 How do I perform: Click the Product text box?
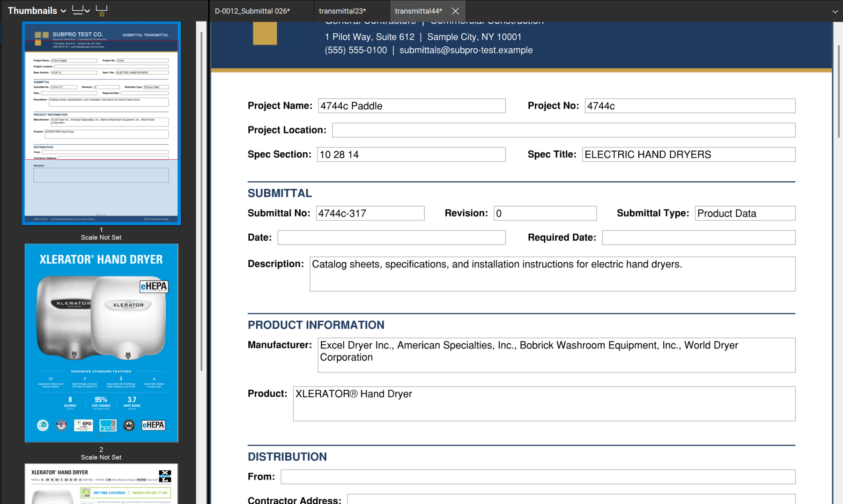tap(544, 404)
